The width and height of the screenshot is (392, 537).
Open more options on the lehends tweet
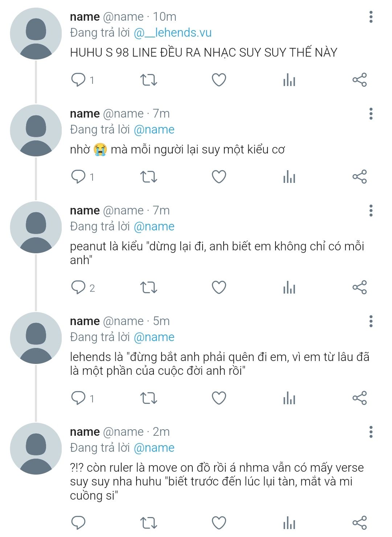(371, 321)
